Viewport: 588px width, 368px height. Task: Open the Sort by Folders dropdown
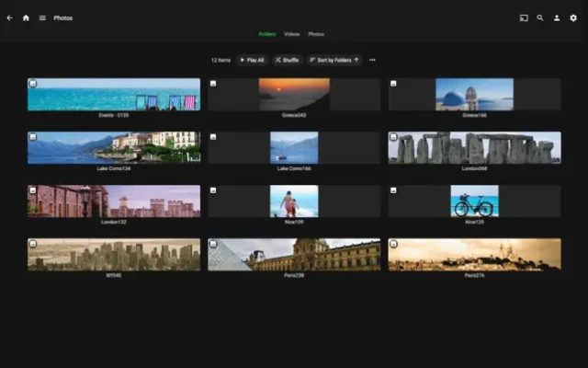(x=334, y=60)
